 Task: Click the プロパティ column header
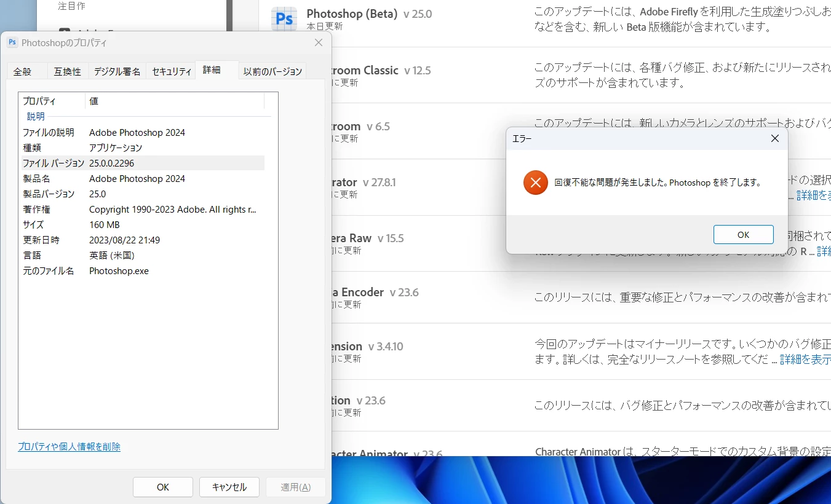tap(52, 101)
